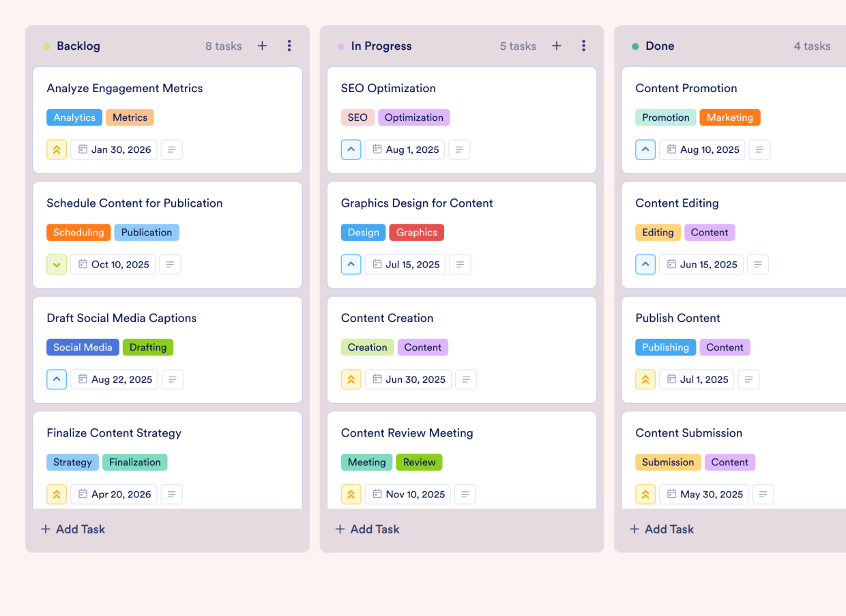846x616 pixels.
Task: Click priority icon on Content Editing card
Action: [x=645, y=265]
